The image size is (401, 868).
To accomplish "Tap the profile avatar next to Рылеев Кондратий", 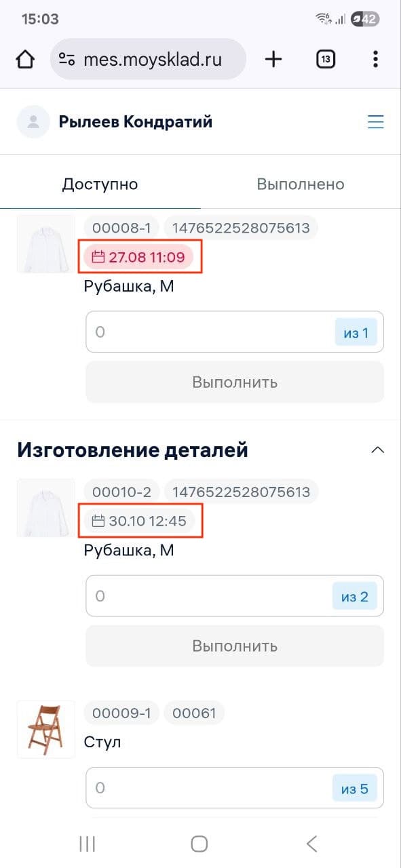I will [33, 121].
